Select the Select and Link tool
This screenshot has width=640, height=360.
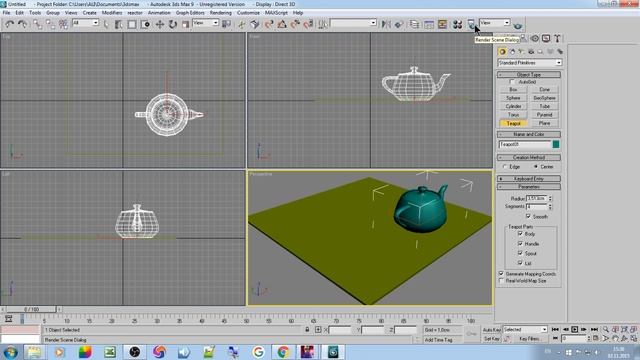[38, 24]
